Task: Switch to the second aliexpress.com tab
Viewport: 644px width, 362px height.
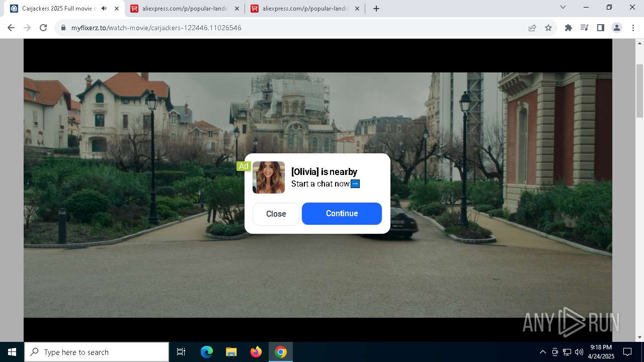Action: 305,9
